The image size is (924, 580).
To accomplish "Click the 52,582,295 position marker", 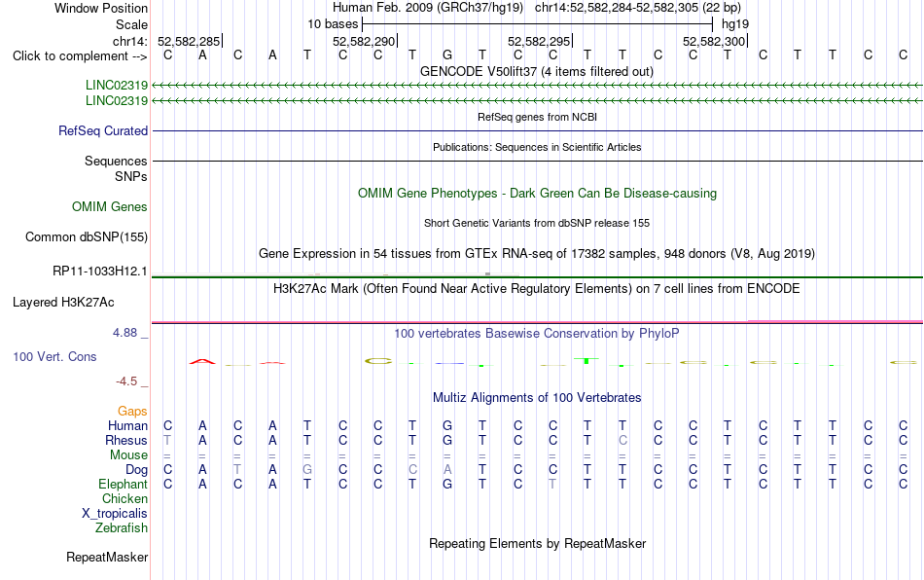I will tap(539, 42).
